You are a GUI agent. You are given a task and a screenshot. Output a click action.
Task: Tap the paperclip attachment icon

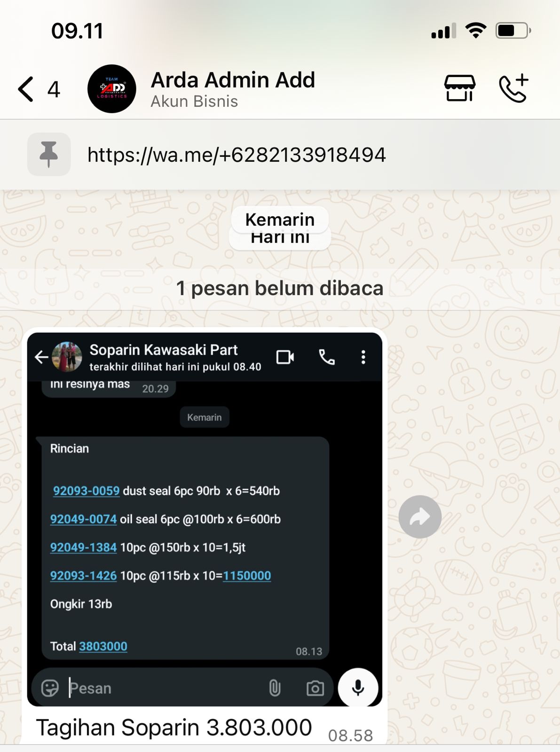pyautogui.click(x=275, y=689)
